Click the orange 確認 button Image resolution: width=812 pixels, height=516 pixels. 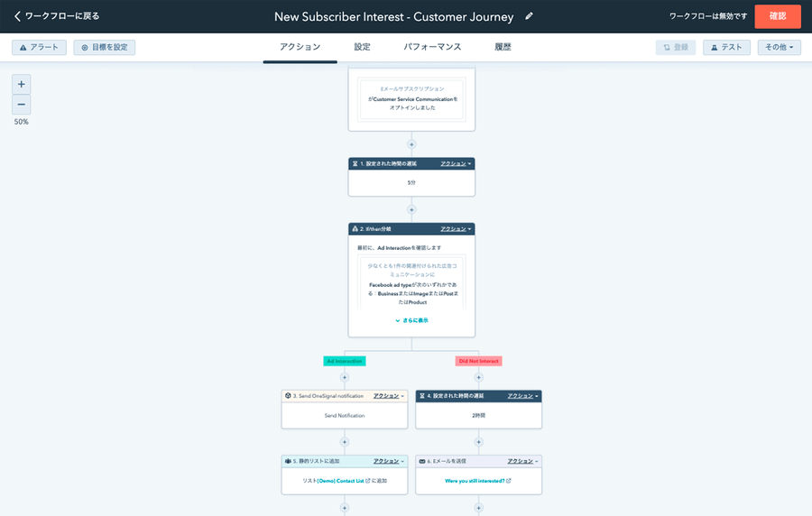click(x=777, y=16)
